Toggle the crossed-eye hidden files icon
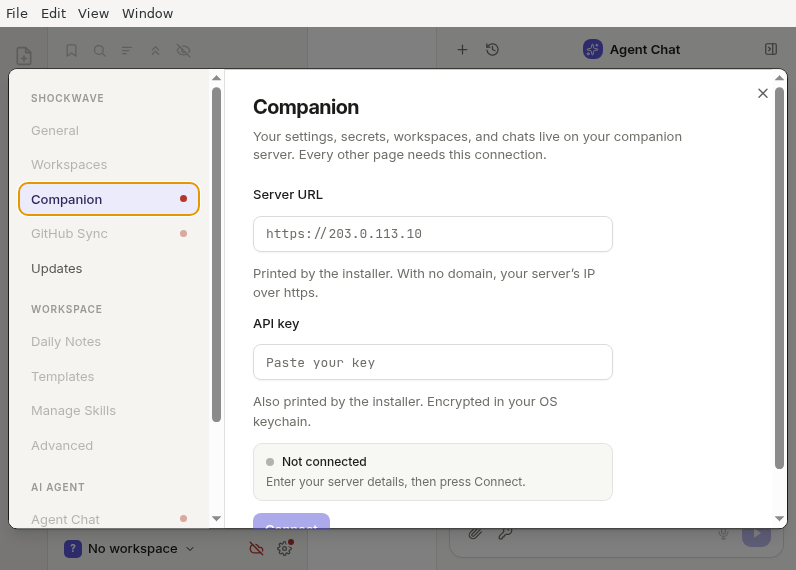 (x=183, y=50)
